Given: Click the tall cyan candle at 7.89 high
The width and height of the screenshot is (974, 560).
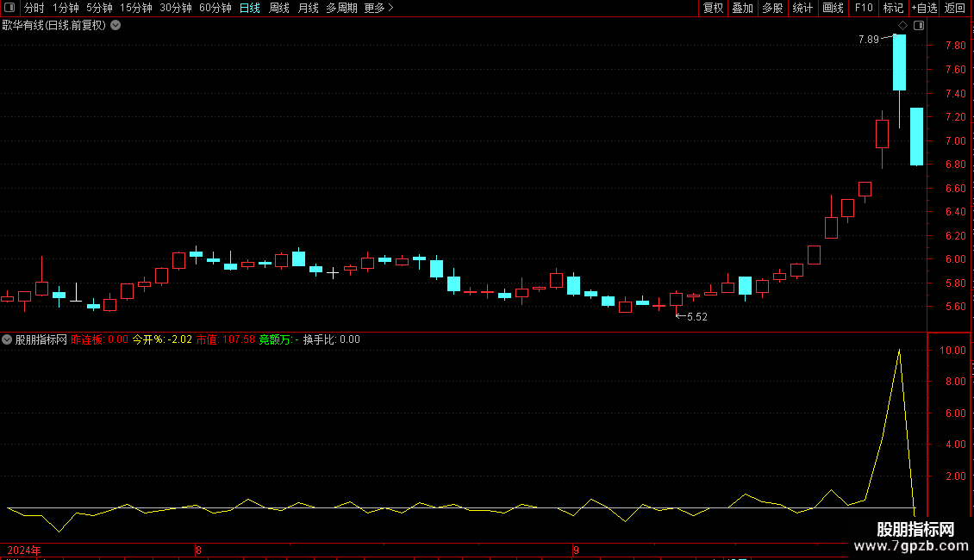Looking at the screenshot, I should coord(900,63).
